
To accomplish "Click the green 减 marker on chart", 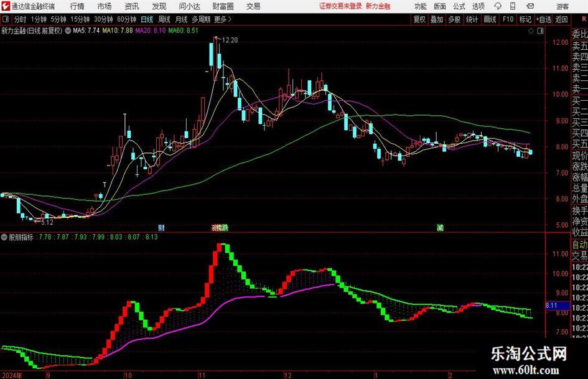I will (x=441, y=227).
